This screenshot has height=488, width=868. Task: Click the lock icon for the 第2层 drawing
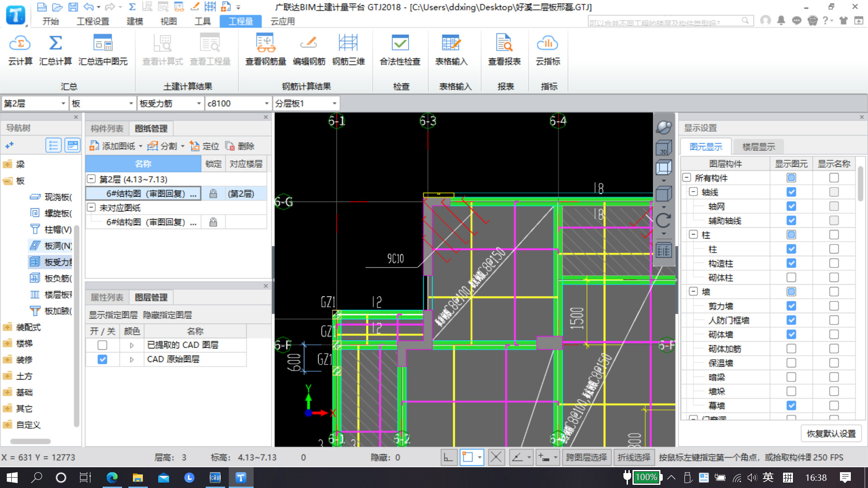coord(213,194)
